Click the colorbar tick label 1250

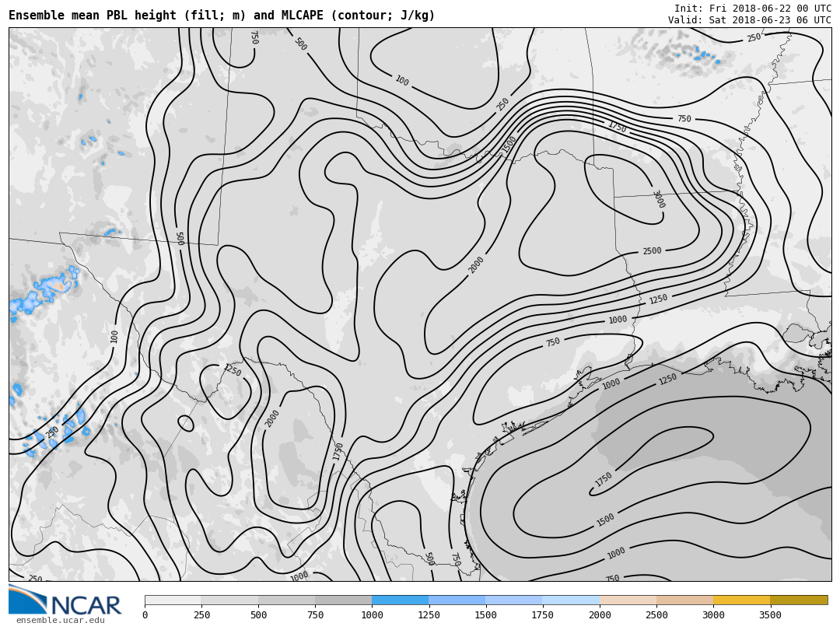coord(429,615)
